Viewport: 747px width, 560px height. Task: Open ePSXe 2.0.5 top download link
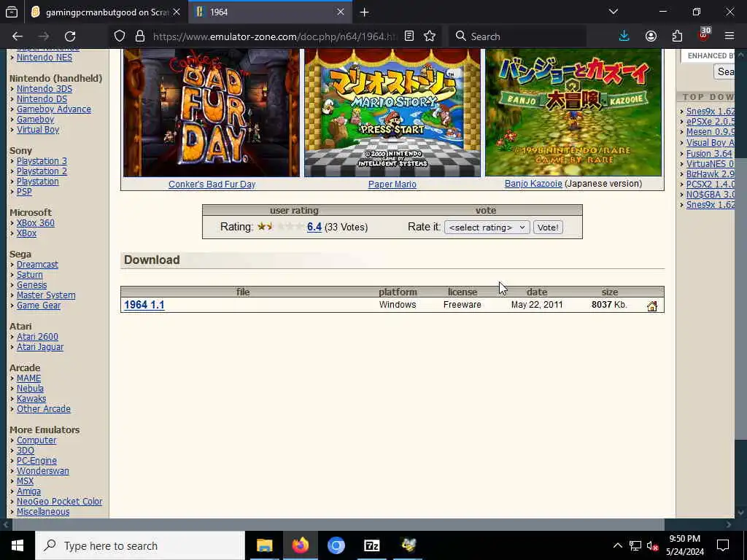[711, 122]
